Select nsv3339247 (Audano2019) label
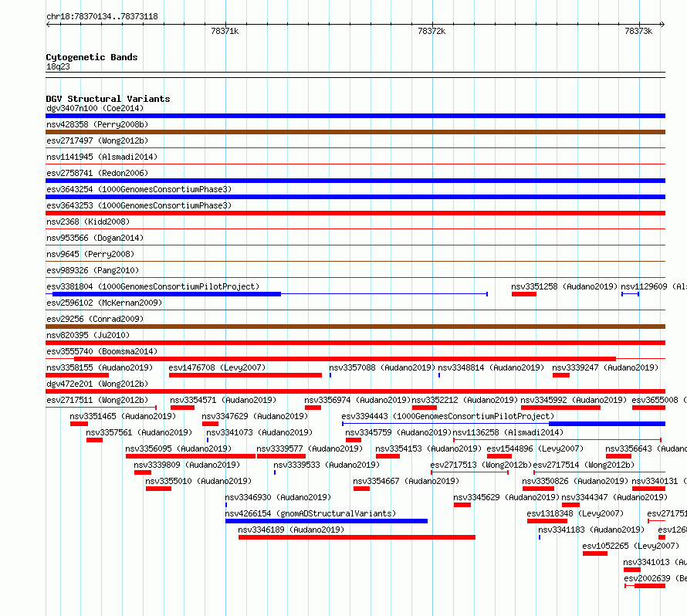This screenshot has width=687, height=616. tap(605, 367)
